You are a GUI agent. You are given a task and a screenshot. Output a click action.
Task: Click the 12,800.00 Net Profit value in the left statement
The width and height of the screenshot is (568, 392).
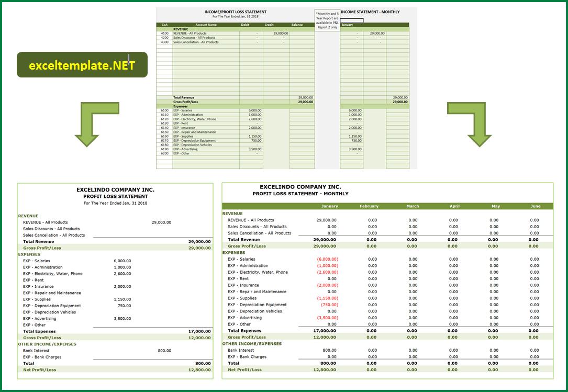pyautogui.click(x=199, y=370)
